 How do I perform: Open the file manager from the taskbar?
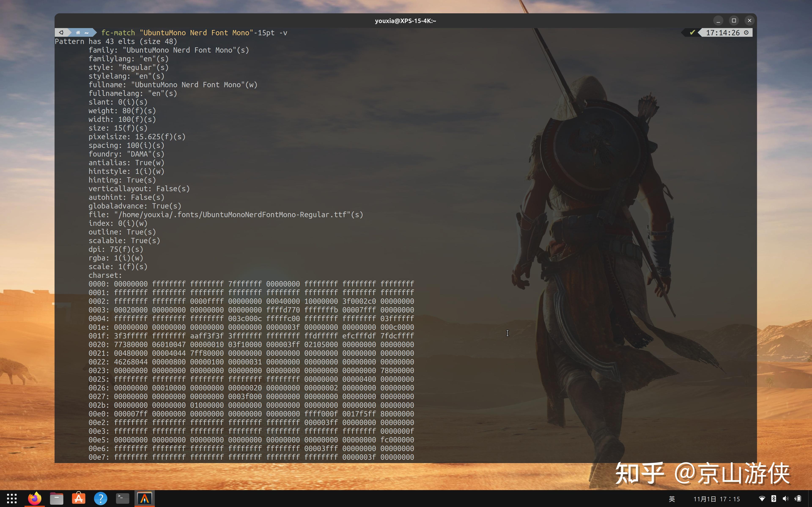pyautogui.click(x=56, y=499)
